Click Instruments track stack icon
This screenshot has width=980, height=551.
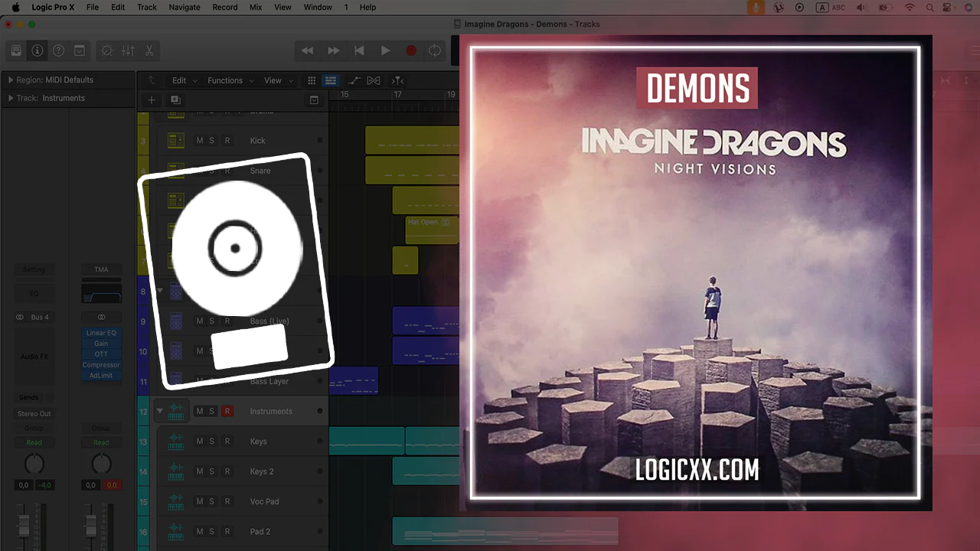(x=177, y=411)
